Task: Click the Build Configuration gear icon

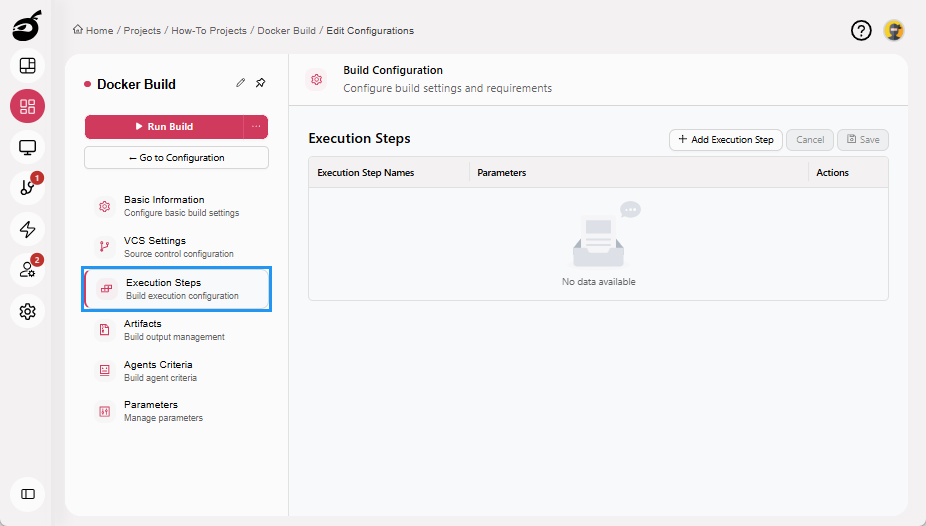Action: (x=317, y=79)
